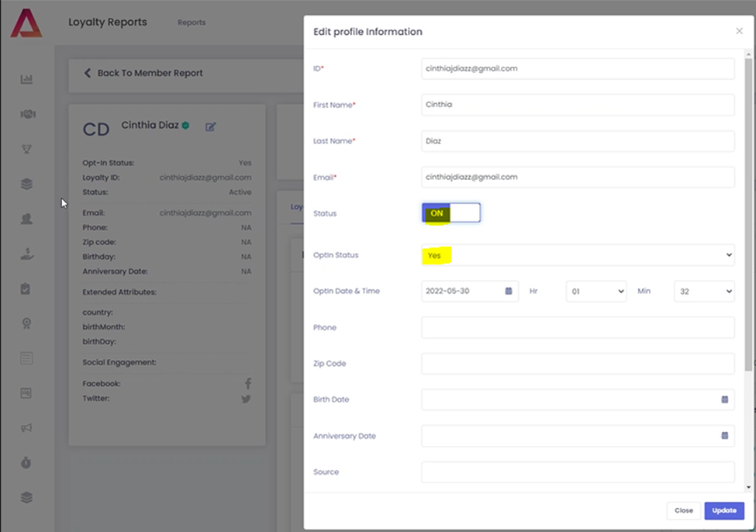The image size is (756, 532).
Task: Click the Loyalty ID email value
Action: pos(205,178)
